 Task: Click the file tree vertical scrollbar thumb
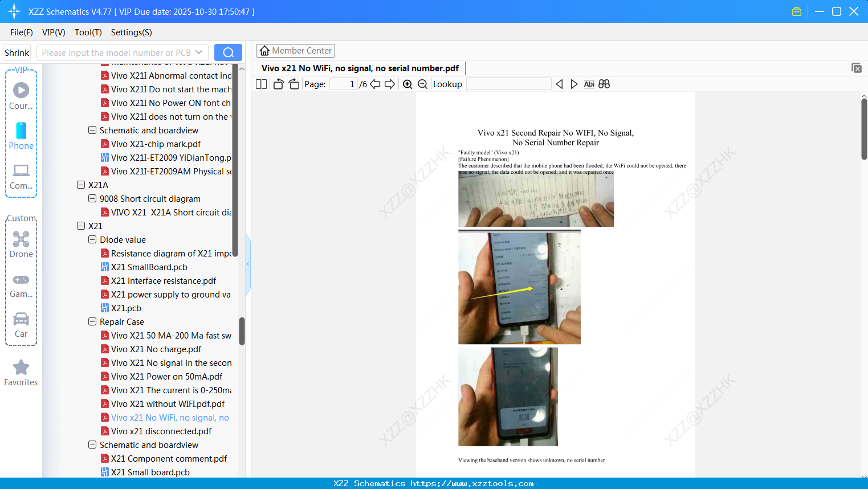242,331
